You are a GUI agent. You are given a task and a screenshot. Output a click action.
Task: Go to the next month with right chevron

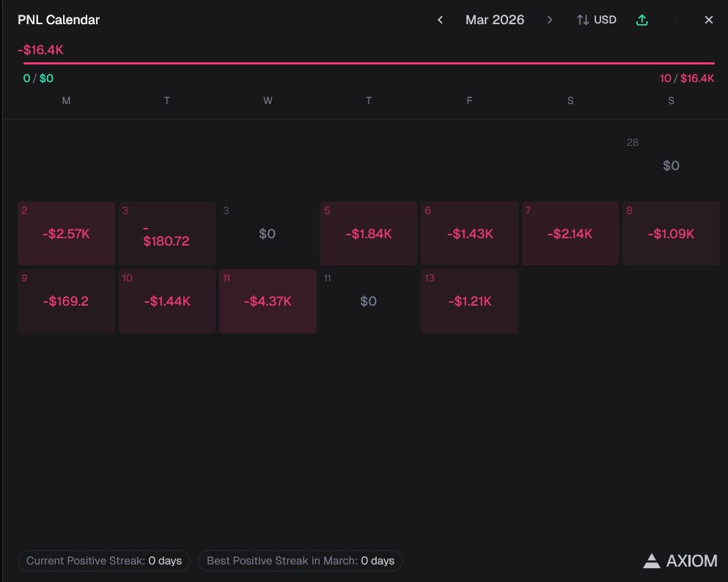coord(550,20)
